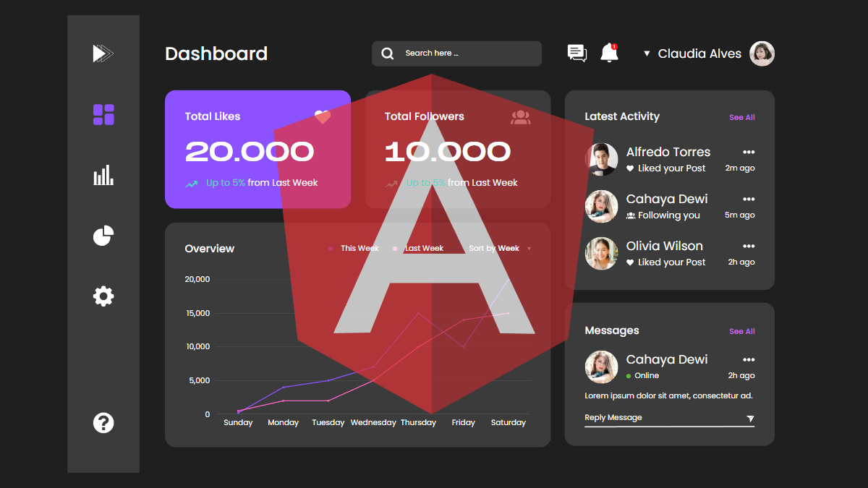Viewport: 868px width, 488px height.
Task: Open the settings gear in sidebar
Action: tap(103, 296)
